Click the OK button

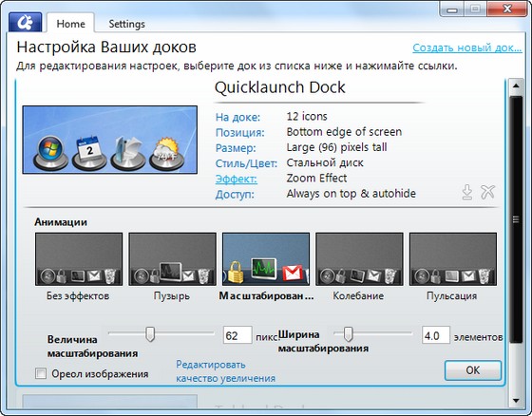(473, 369)
